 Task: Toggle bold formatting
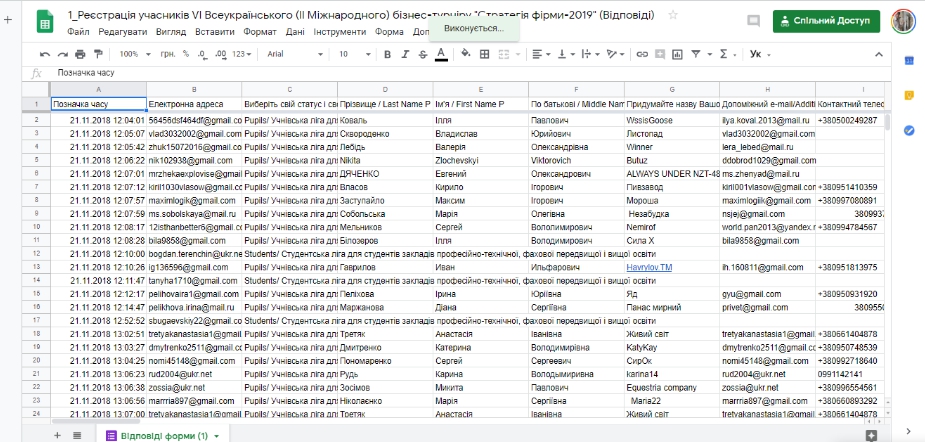[385, 54]
